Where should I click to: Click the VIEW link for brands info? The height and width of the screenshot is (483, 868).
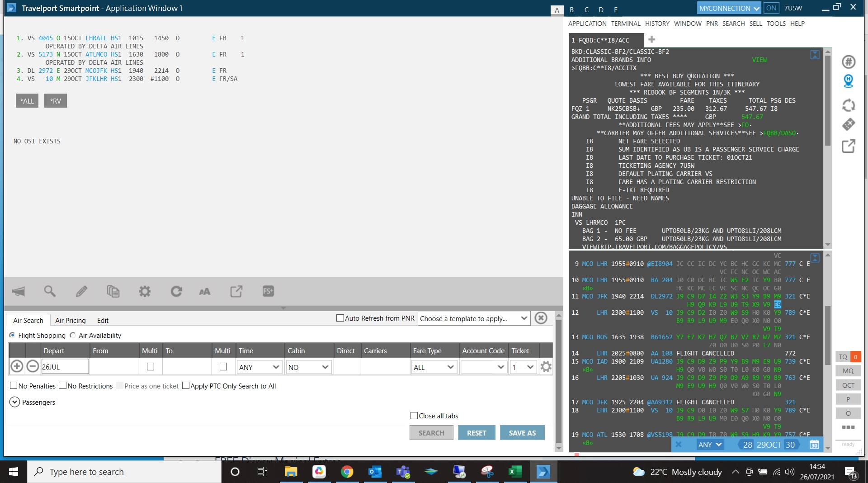click(759, 60)
